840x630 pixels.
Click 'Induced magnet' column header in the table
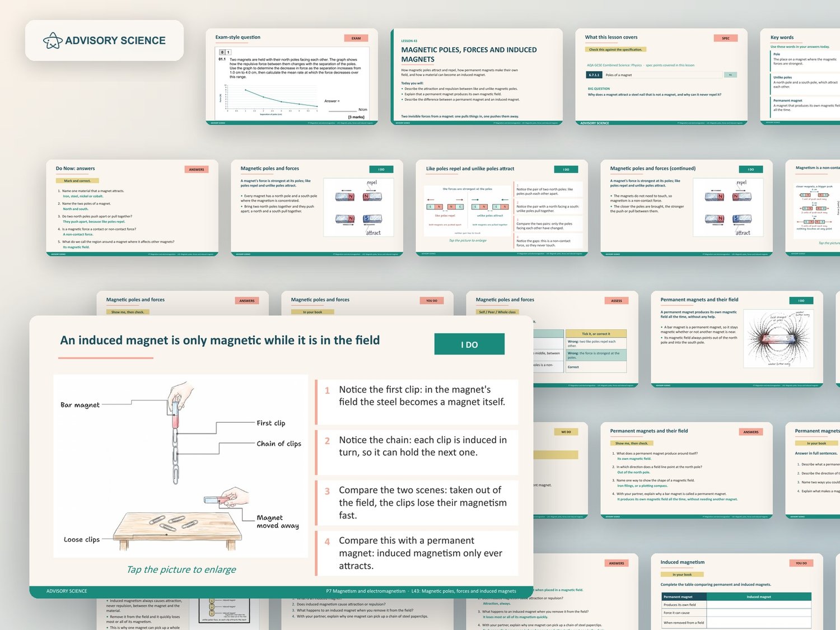click(x=759, y=597)
